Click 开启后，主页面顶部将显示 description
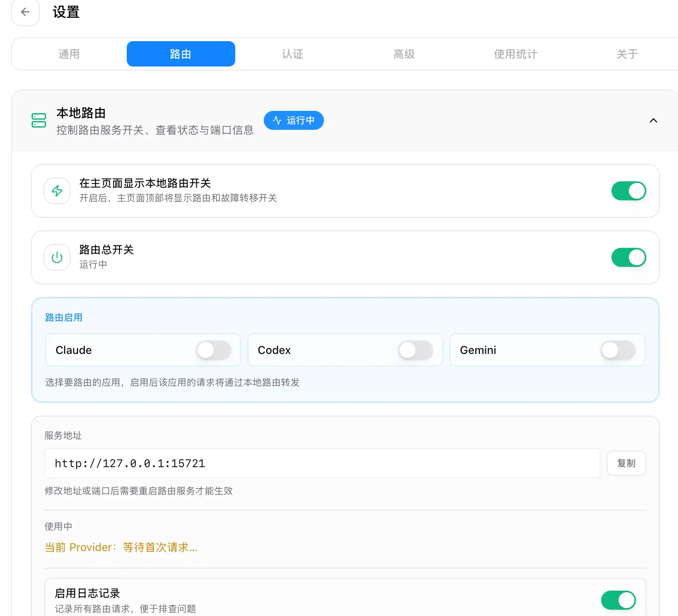 178,198
